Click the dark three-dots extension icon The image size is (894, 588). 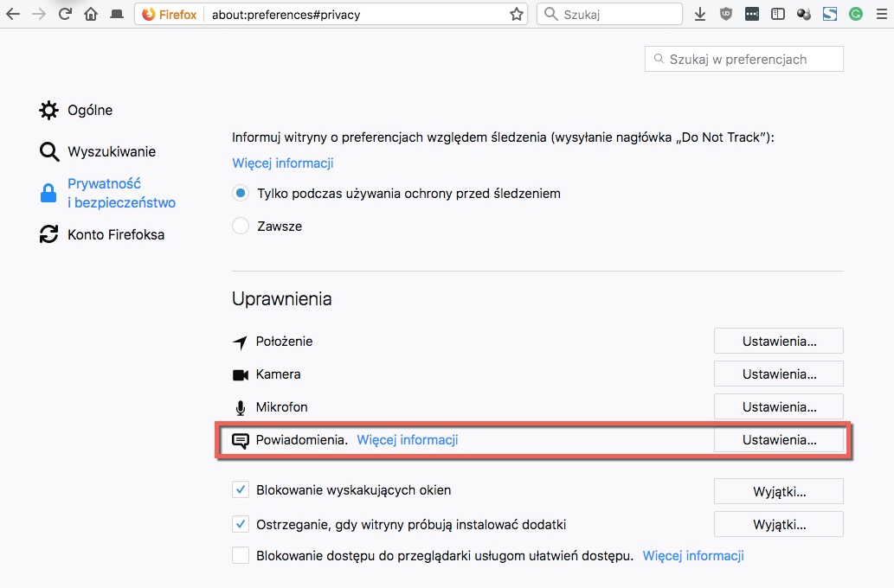point(752,14)
